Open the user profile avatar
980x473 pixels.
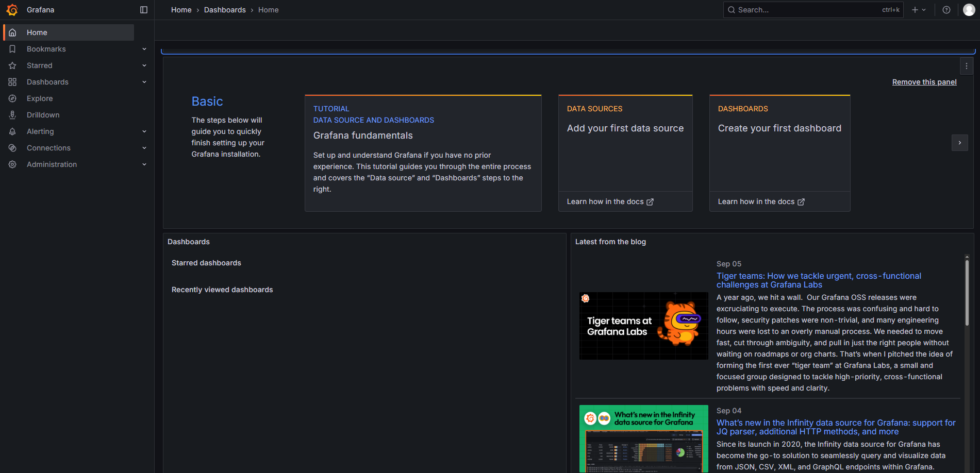click(x=969, y=10)
